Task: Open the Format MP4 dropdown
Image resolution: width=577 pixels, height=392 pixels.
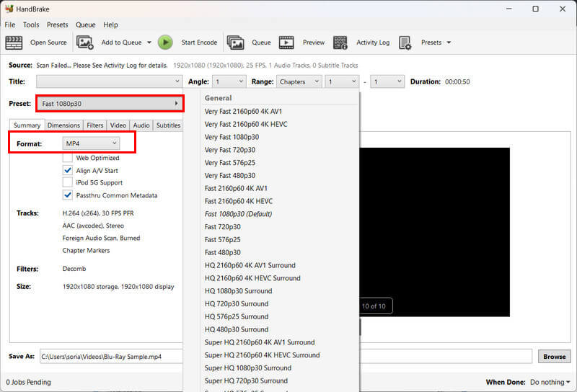Action: point(90,144)
